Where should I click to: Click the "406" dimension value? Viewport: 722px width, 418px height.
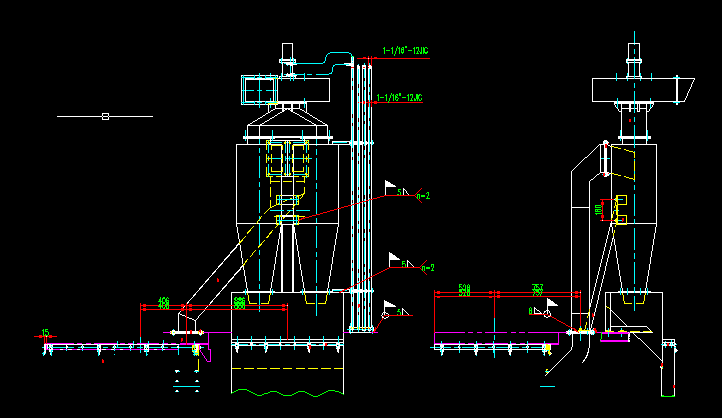pyautogui.click(x=163, y=303)
